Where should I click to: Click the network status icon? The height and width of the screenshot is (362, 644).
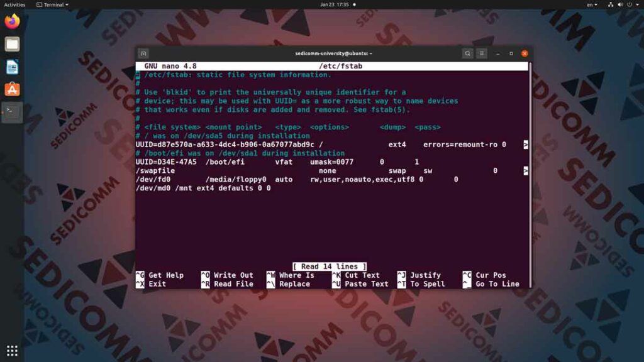[610, 4]
